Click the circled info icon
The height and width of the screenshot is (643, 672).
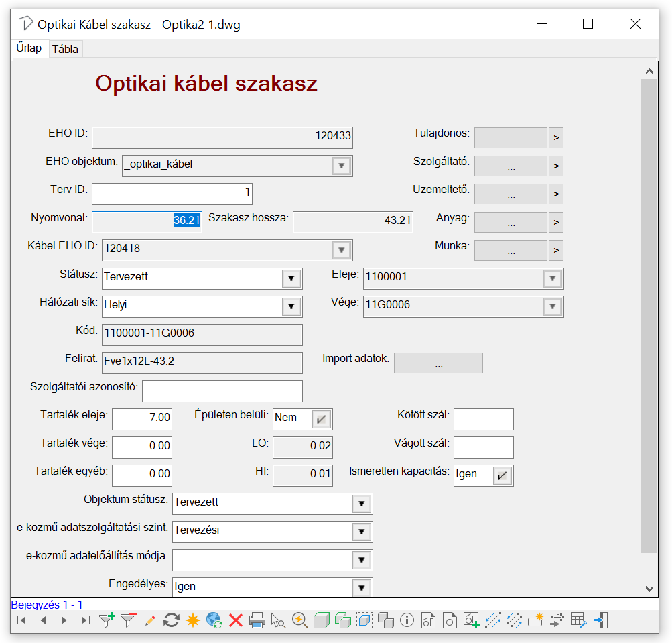click(407, 620)
